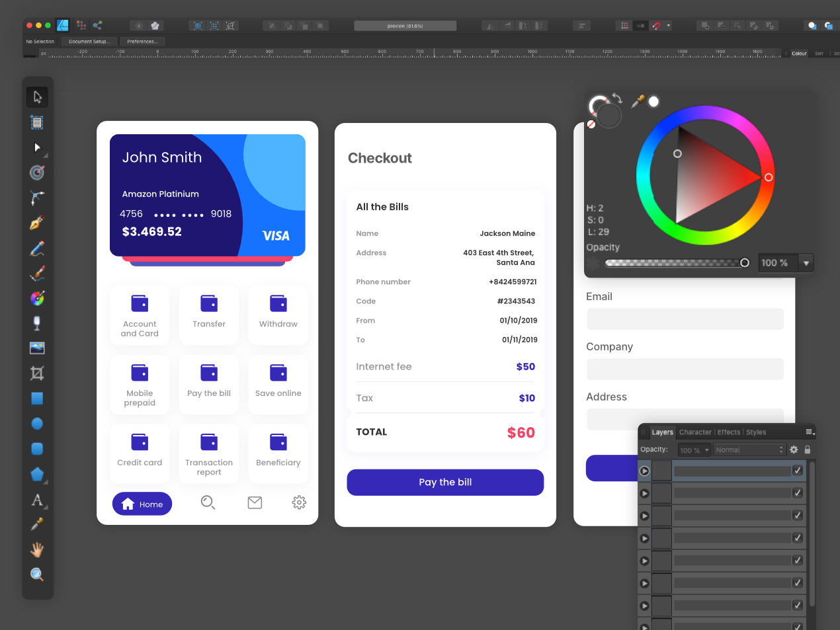Image resolution: width=840 pixels, height=630 pixels.
Task: Toggle visibility checkbox of the third layer
Action: [x=798, y=516]
